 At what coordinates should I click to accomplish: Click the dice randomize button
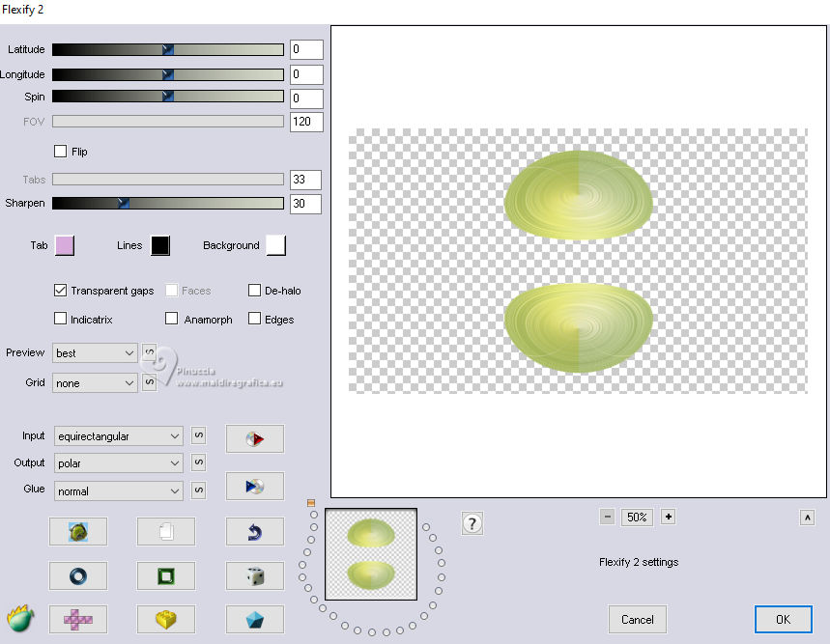255,575
